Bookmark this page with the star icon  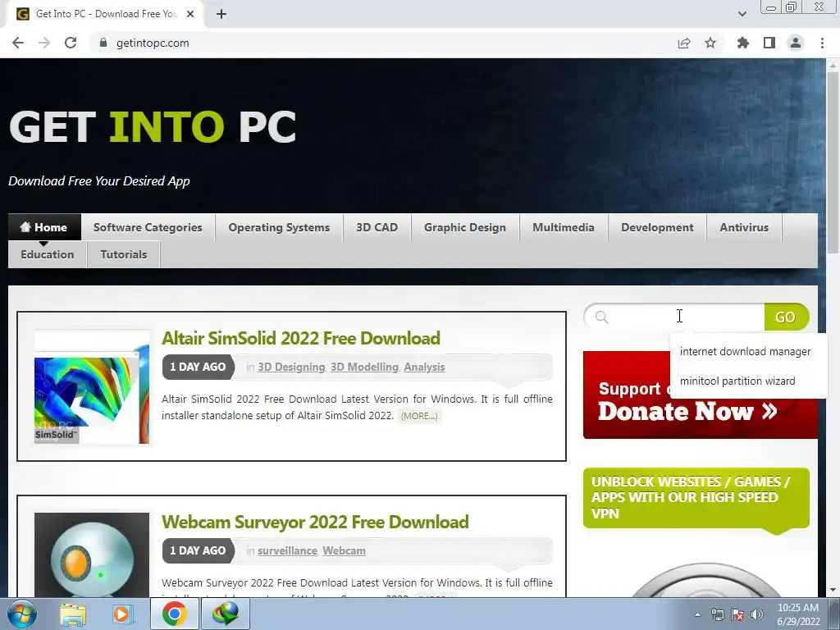pos(710,43)
